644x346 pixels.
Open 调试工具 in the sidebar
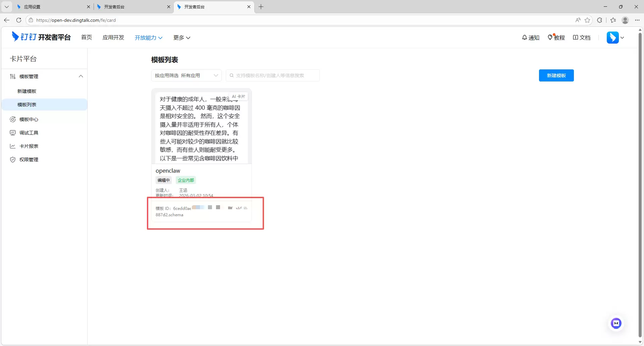(29, 133)
